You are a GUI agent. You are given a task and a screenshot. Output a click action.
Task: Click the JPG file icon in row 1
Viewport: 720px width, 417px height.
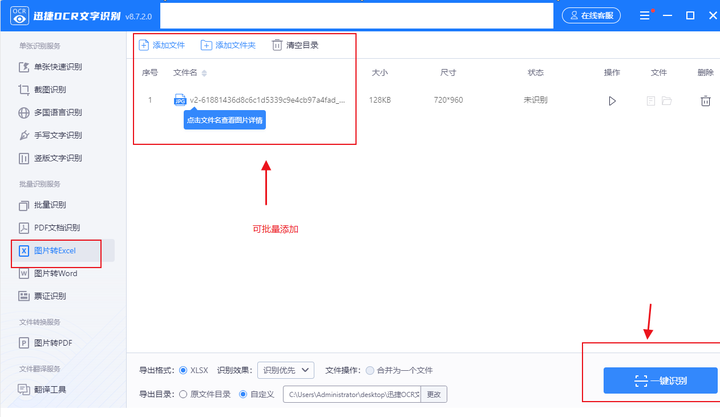click(180, 100)
